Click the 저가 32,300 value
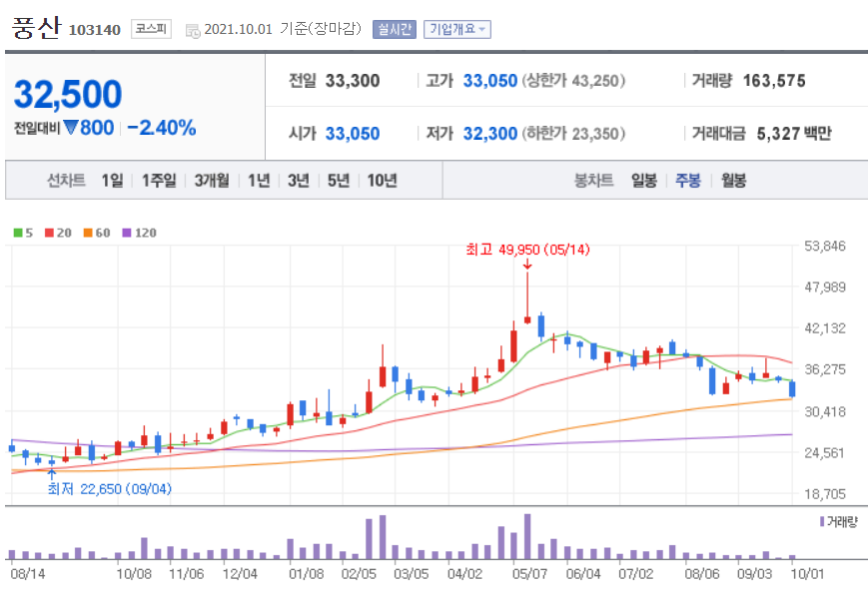 [489, 134]
